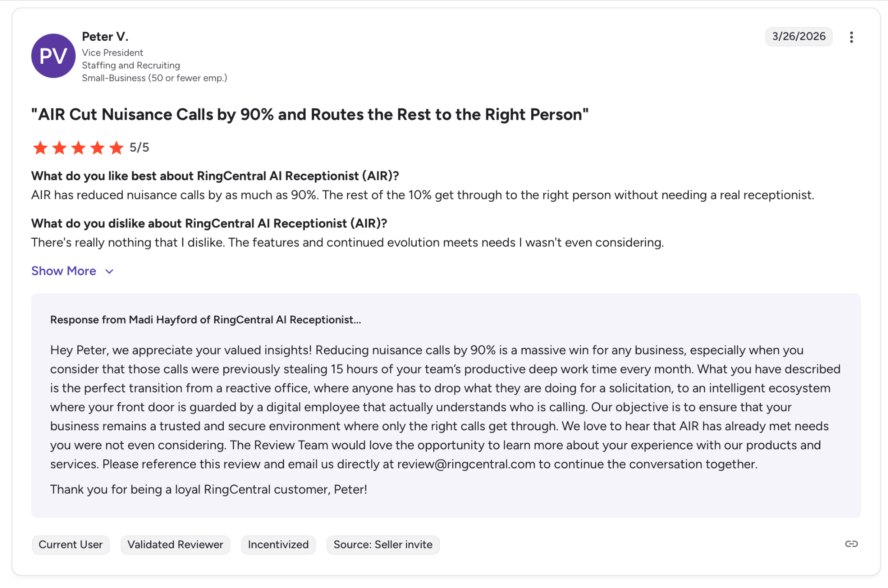Viewport: 888px width, 588px height.
Task: Click the Incentivized tag
Action: tap(278, 545)
